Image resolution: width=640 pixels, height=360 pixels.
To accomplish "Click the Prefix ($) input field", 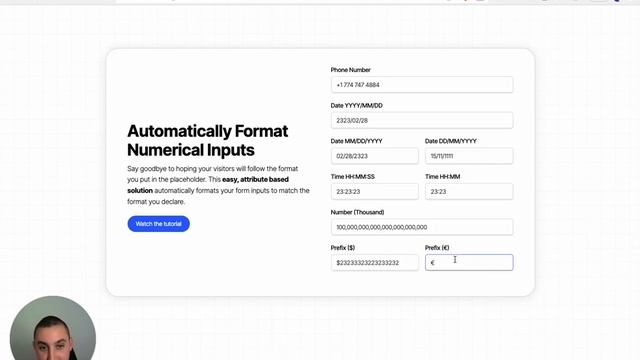I will tap(374, 262).
